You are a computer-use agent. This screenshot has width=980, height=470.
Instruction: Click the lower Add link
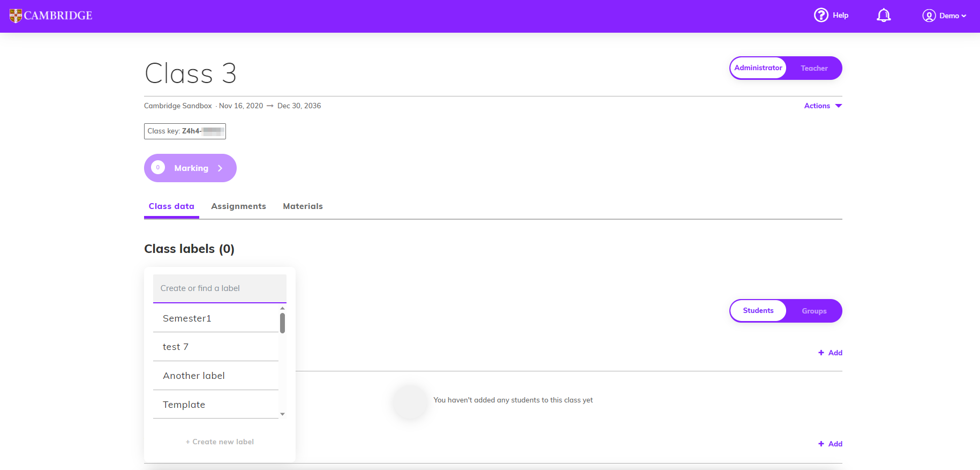point(830,444)
